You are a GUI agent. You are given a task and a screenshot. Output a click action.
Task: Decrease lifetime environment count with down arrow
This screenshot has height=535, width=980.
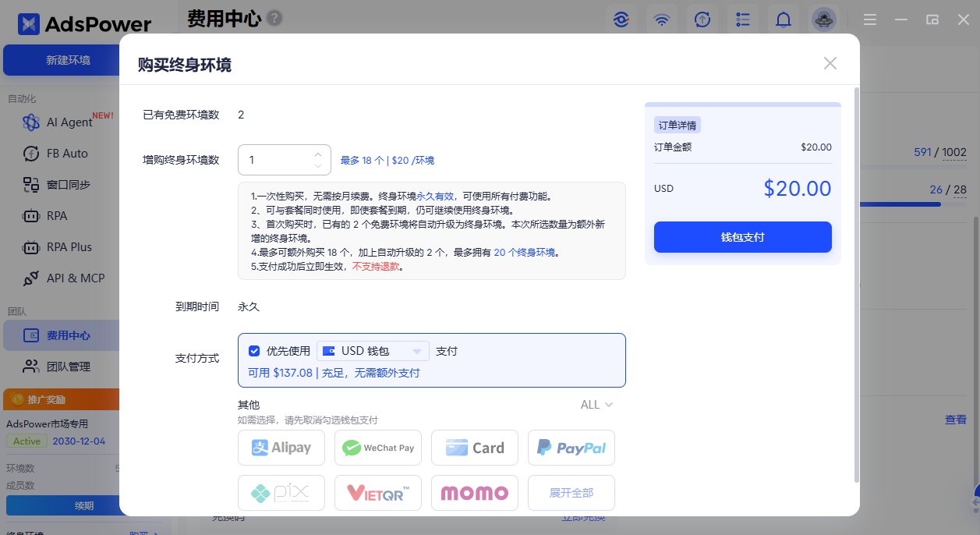click(318, 166)
